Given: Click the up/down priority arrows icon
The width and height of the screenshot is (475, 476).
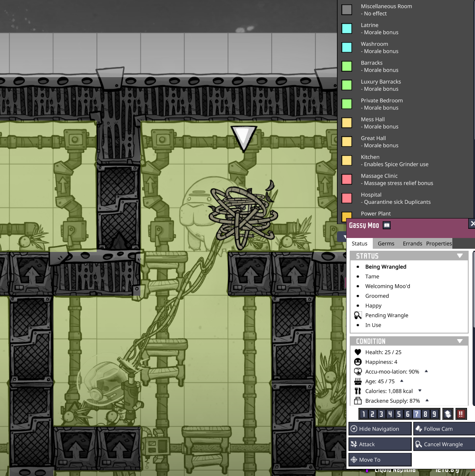Looking at the screenshot, I should pyautogui.click(x=448, y=414).
